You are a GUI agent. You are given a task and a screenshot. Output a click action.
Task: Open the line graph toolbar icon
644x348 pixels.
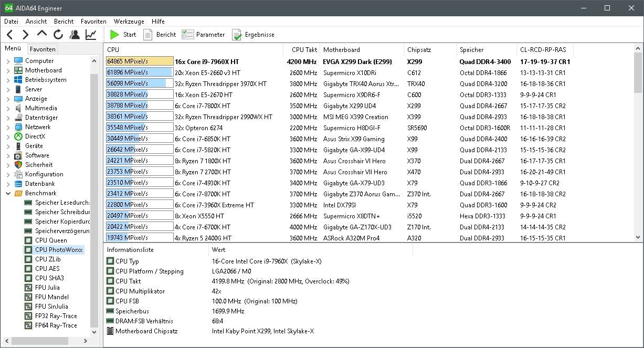point(91,35)
